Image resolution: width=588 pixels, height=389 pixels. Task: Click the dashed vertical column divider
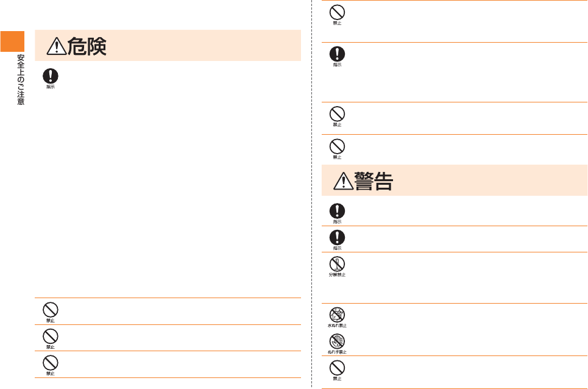pyautogui.click(x=311, y=193)
